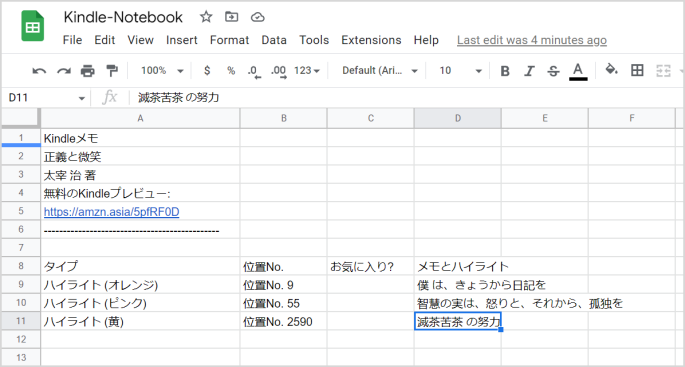Screen dimensions: 685x367
Task: Check the cloud save status icon
Action: point(258,17)
